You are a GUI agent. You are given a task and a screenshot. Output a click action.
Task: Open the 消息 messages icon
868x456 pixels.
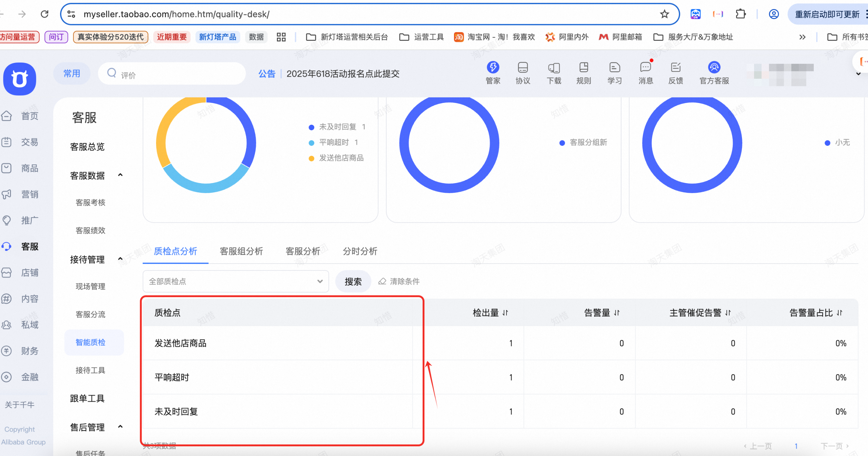coord(645,67)
